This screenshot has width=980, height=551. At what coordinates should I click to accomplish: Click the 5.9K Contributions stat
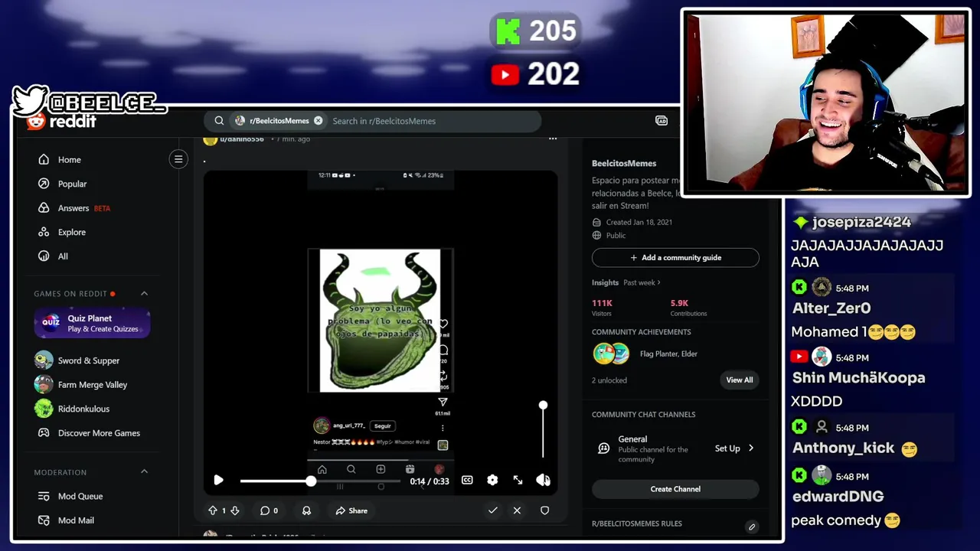pyautogui.click(x=688, y=308)
